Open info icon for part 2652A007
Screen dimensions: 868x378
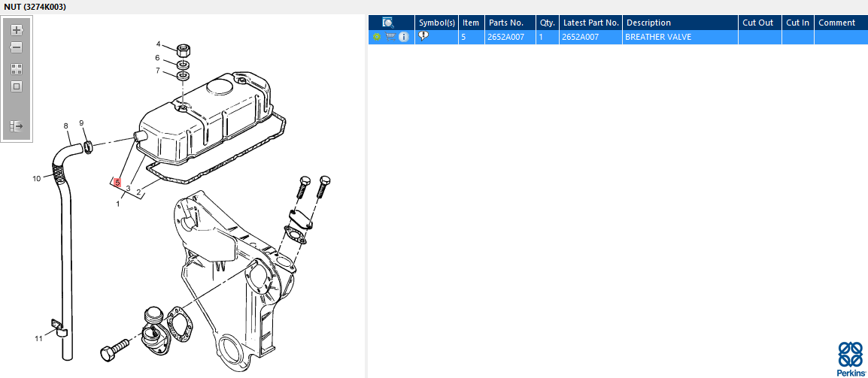click(404, 37)
